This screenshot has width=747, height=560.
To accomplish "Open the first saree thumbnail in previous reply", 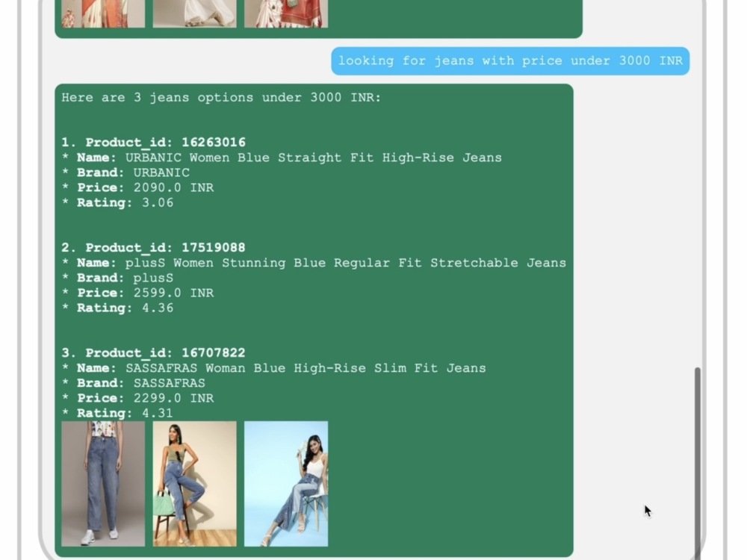I will point(103,13).
